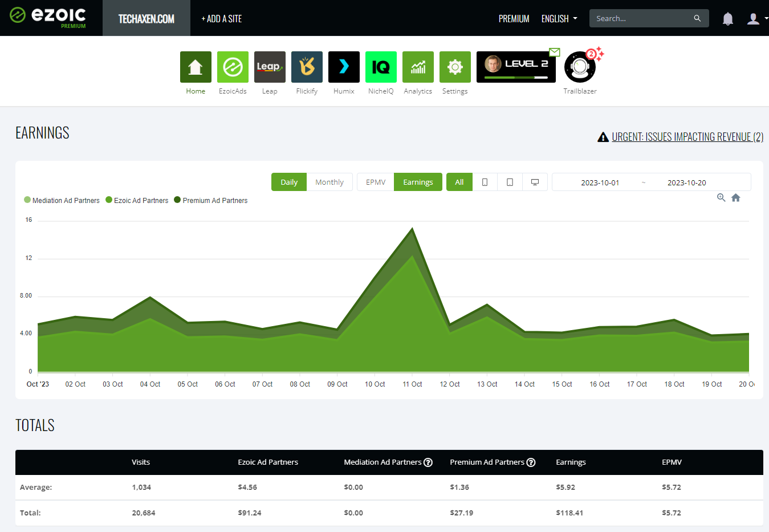Toggle Mediation Ad Partners legend series
Image resolution: width=769 pixels, height=532 pixels.
[x=62, y=200]
